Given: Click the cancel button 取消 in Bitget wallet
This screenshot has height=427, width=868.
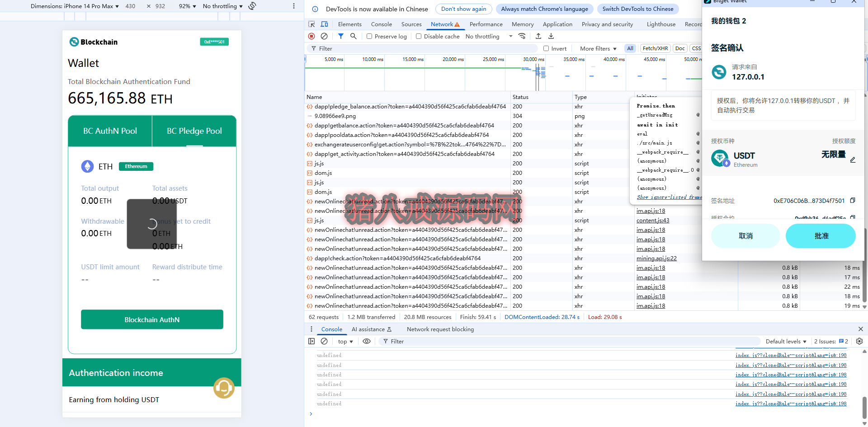Looking at the screenshot, I should [745, 236].
